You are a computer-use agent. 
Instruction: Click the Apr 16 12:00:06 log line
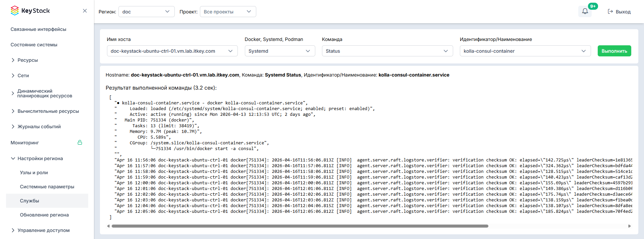[x=373, y=183]
